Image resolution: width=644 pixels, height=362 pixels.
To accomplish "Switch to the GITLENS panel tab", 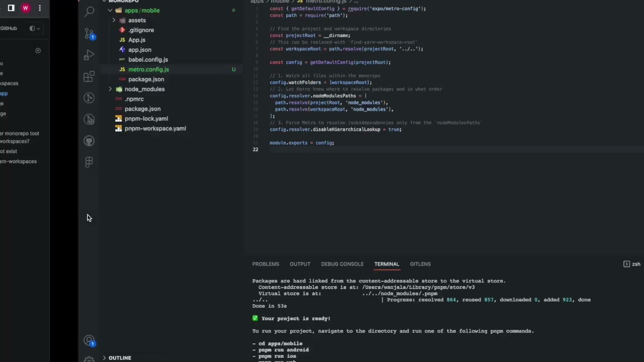I will pyautogui.click(x=420, y=264).
